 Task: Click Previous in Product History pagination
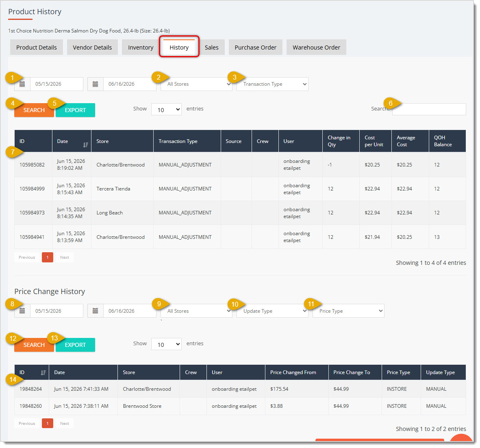pyautogui.click(x=27, y=258)
